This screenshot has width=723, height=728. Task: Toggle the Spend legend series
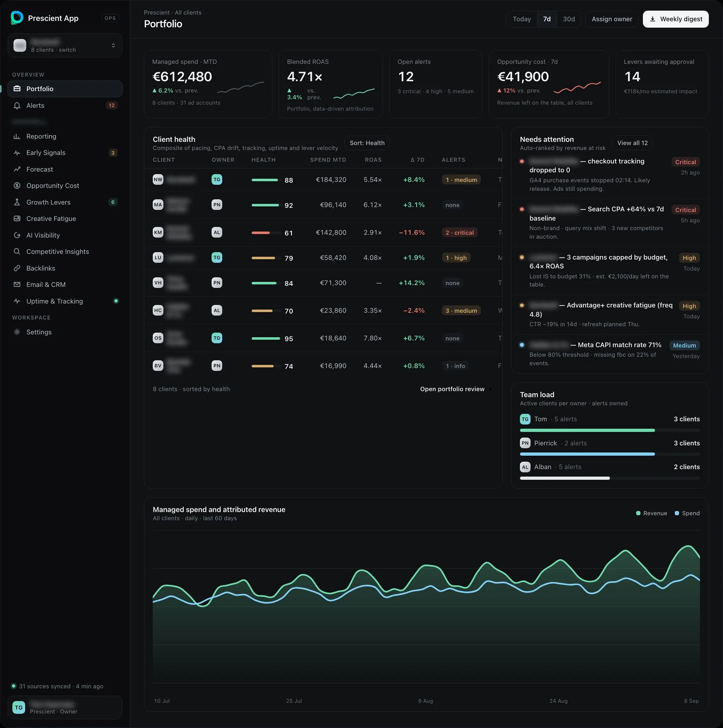687,513
